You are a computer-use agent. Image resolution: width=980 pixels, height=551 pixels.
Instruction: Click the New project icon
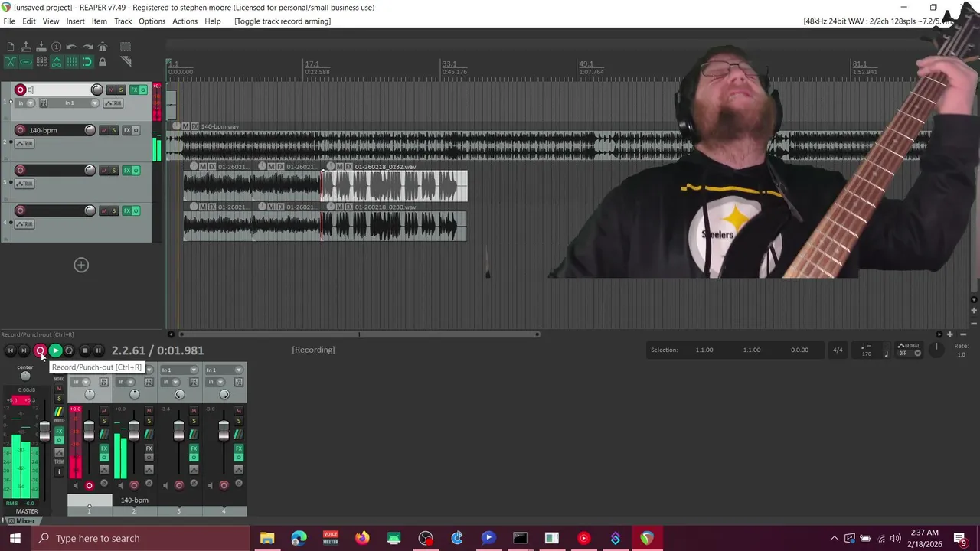tap(11, 47)
